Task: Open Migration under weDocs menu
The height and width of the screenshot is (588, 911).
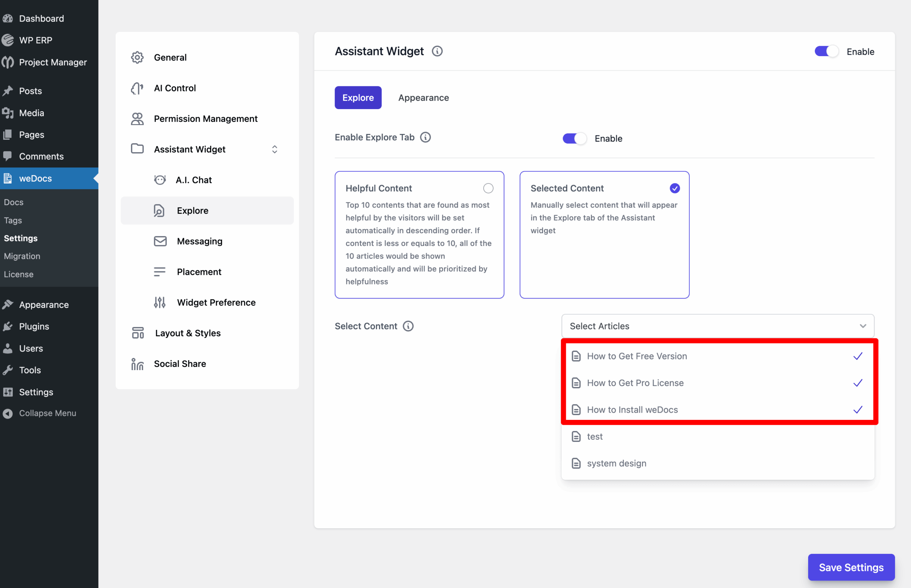Action: click(x=22, y=256)
